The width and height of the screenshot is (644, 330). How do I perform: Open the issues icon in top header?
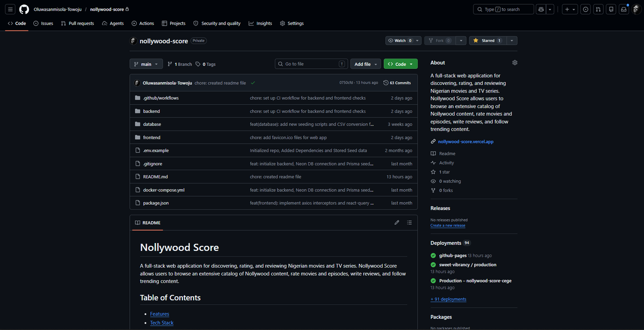click(585, 9)
